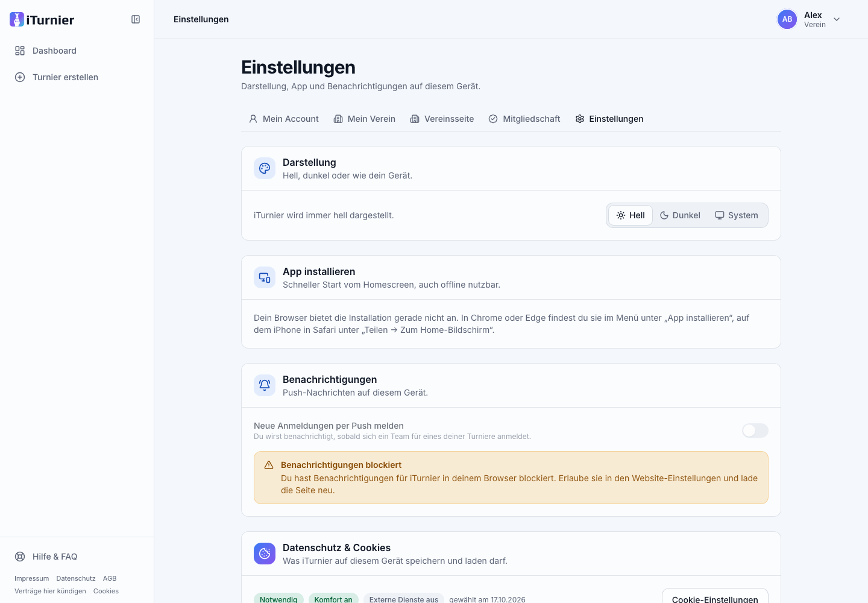Open the AGB link
Screen dimensions: 868x603
110,578
